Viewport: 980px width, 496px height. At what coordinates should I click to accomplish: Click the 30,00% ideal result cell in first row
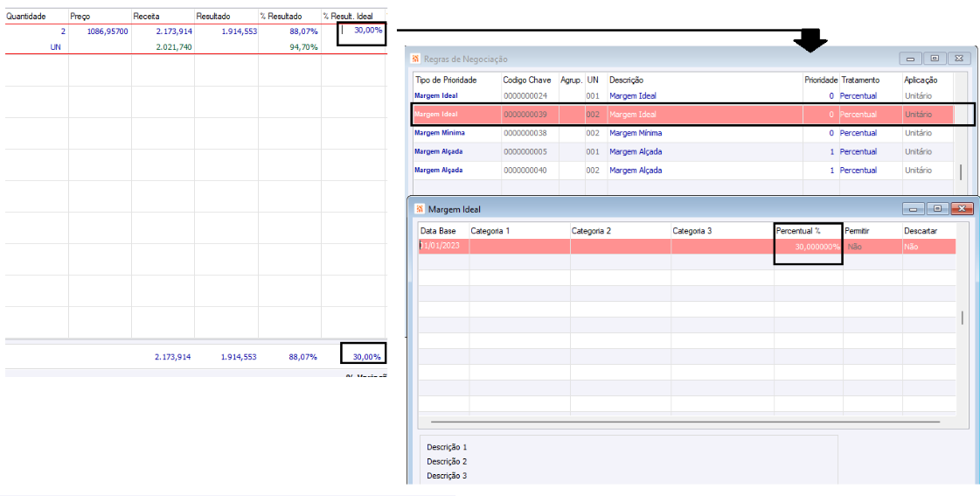click(x=367, y=30)
